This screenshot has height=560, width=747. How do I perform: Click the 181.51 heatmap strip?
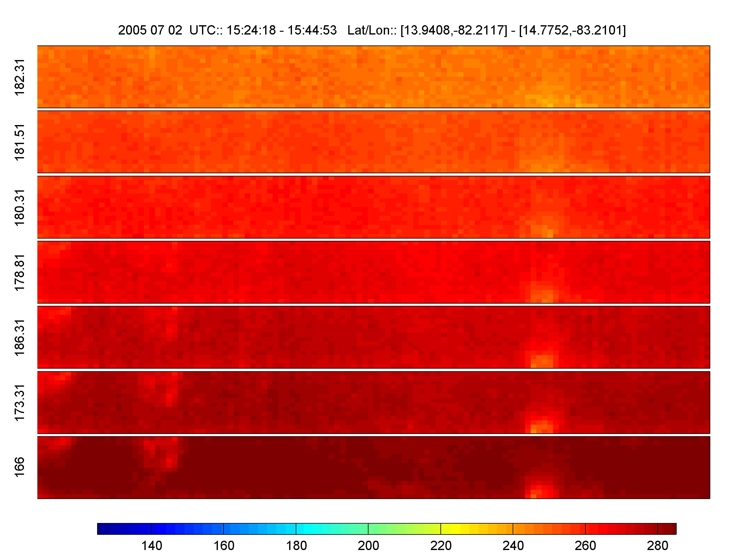coord(373,142)
